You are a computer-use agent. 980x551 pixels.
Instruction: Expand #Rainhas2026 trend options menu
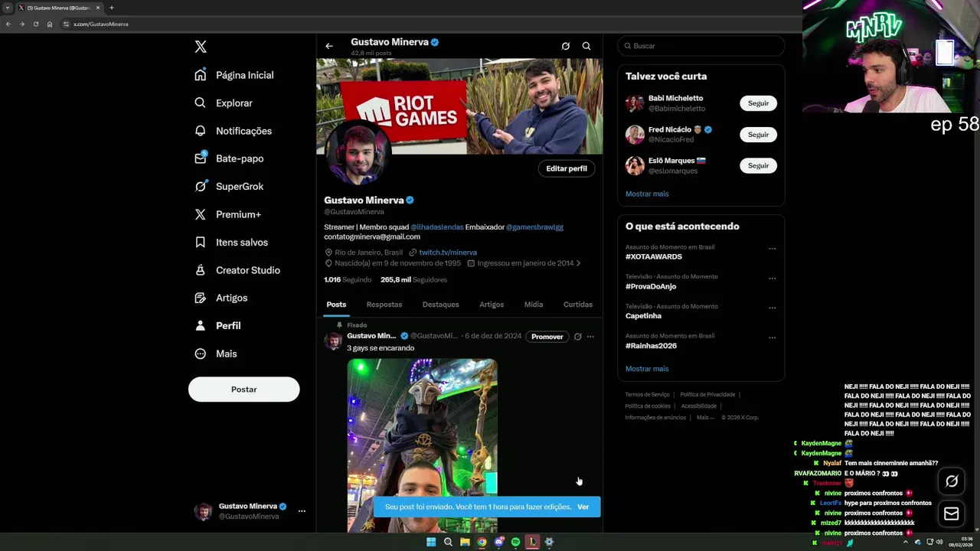pyautogui.click(x=772, y=337)
